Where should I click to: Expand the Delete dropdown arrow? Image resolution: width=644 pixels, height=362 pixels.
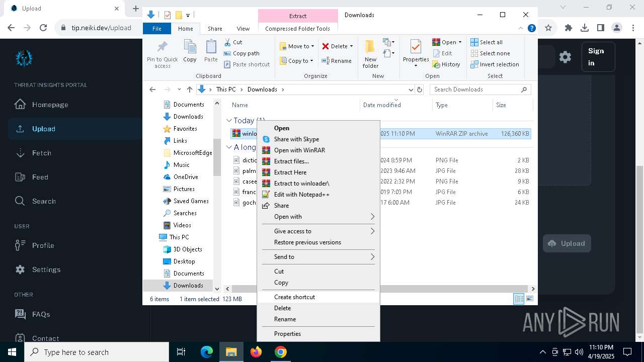coord(351,46)
